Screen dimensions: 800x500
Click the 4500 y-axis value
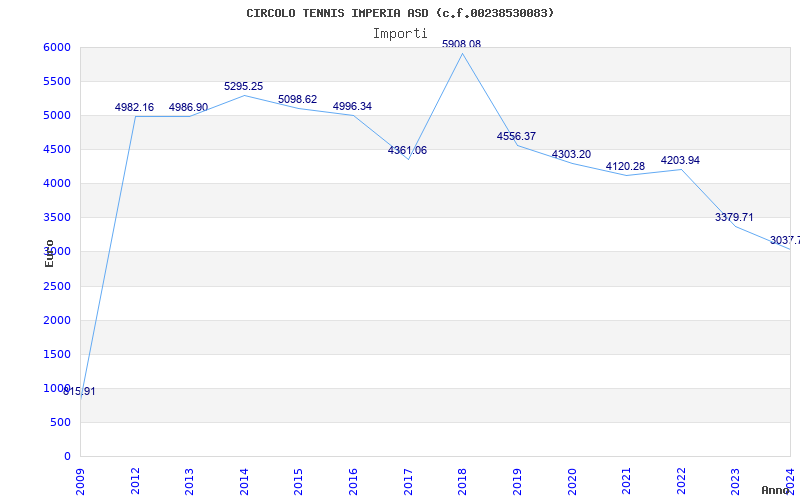click(58, 149)
